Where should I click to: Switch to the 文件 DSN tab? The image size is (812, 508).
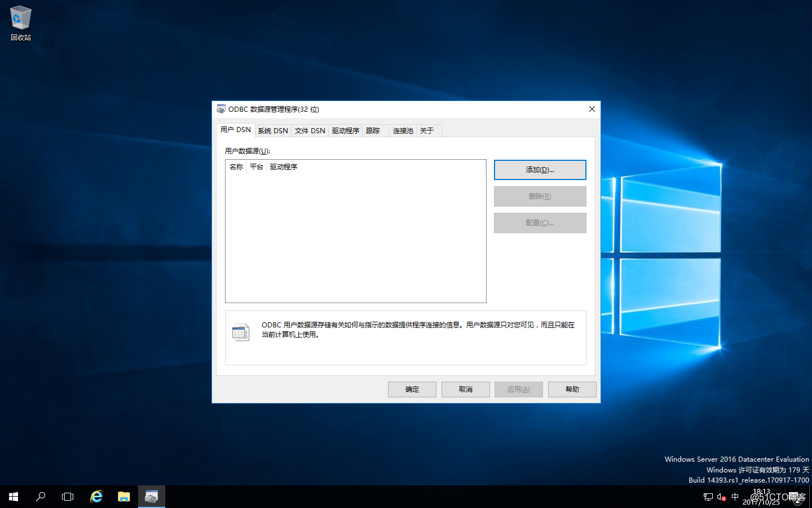310,130
